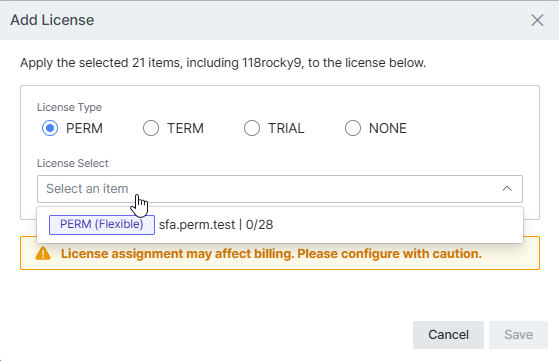The height and width of the screenshot is (361, 559).
Task: Click the 'Apply the selected 21 items' description
Action: pos(223,63)
